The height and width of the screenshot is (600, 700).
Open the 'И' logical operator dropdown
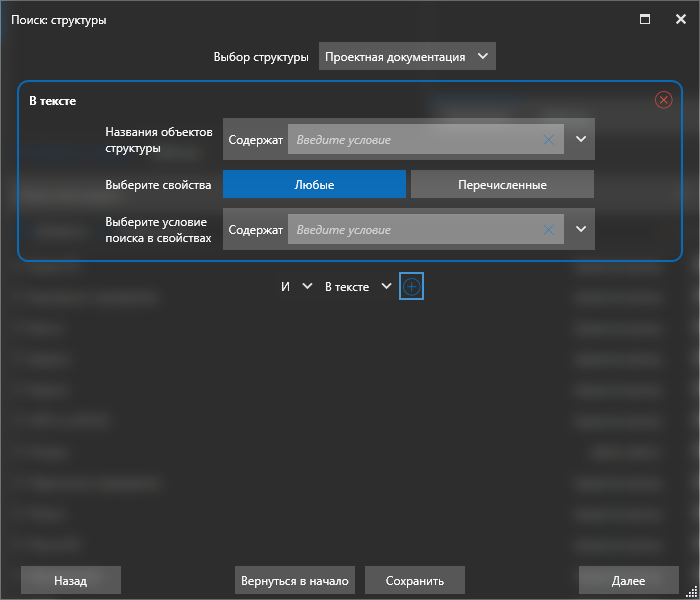pyautogui.click(x=297, y=287)
